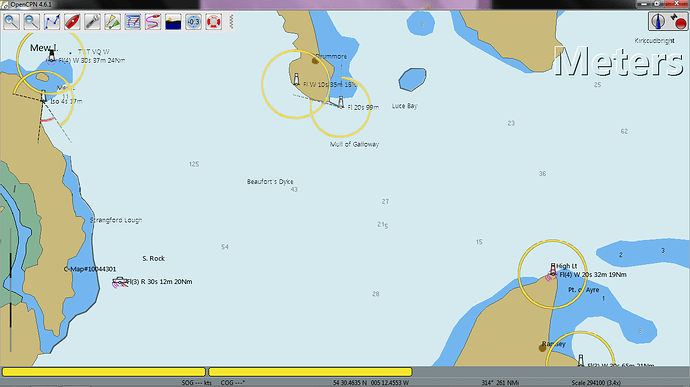Click the Drummore town marker dot
The image size is (690, 387).
315,61
